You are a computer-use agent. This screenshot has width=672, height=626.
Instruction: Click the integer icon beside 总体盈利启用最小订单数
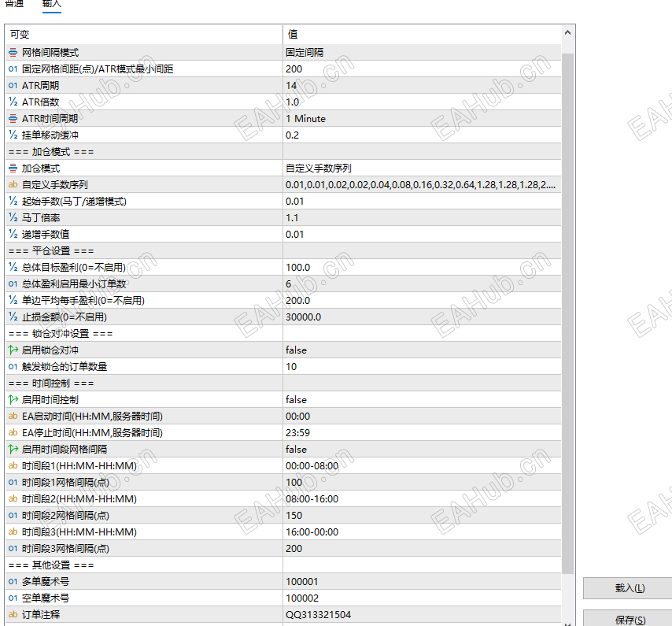point(13,283)
